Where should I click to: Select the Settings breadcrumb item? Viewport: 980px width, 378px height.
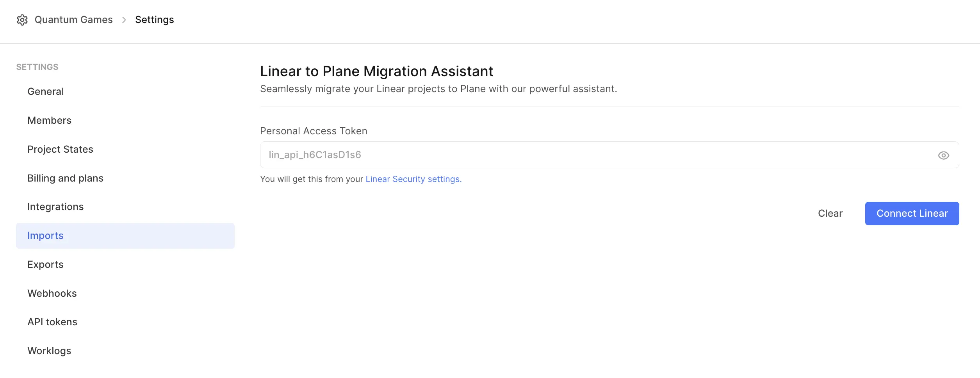[x=155, y=20]
